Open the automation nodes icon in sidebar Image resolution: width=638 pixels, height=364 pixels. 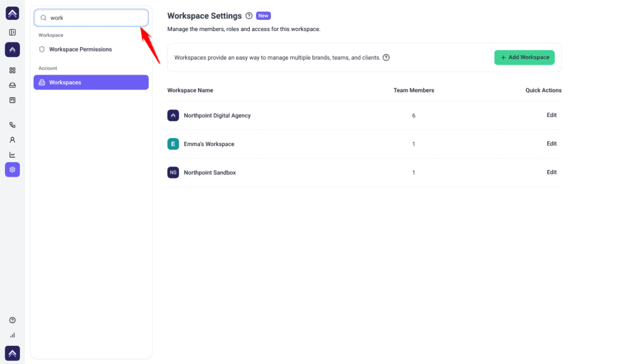tap(12, 125)
